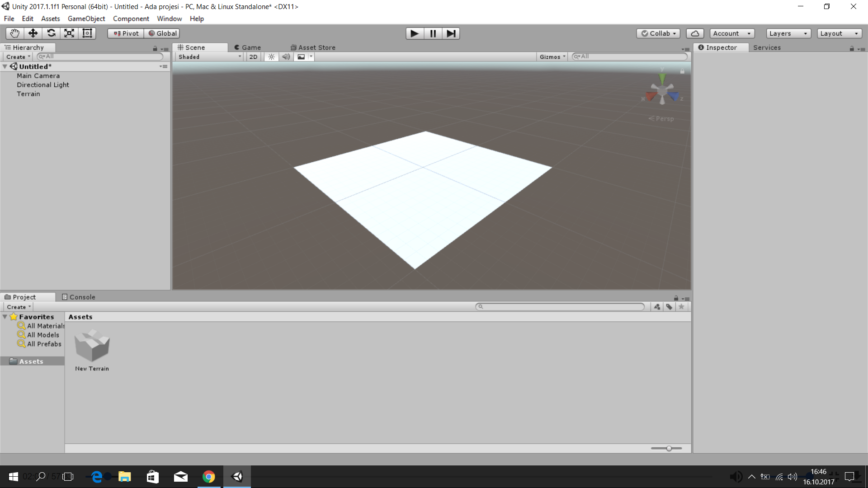The height and width of the screenshot is (488, 868).
Task: Click the Step frame button
Action: click(x=451, y=33)
